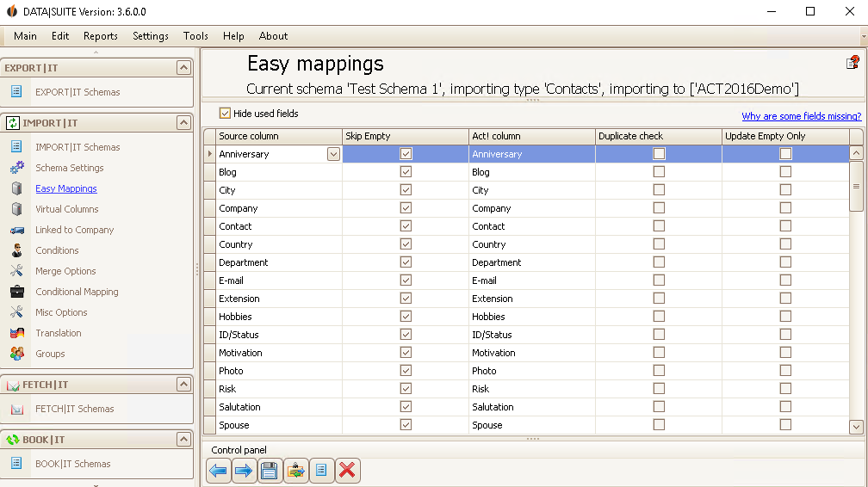868x487 pixels.
Task: Click the BOOK|IT header sync icon
Action: tap(13, 440)
